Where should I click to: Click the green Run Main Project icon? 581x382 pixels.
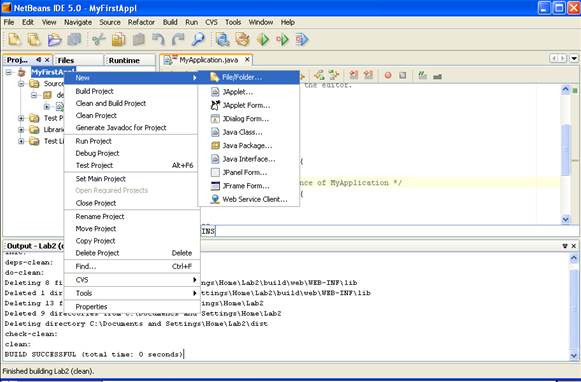point(263,39)
